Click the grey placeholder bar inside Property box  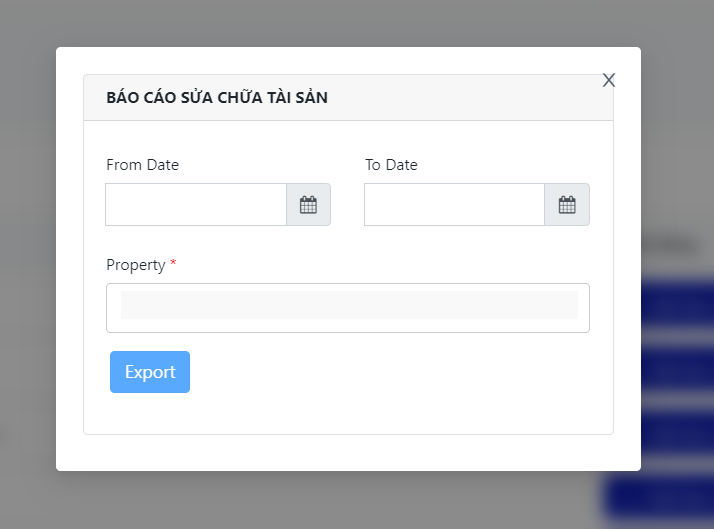[349, 305]
